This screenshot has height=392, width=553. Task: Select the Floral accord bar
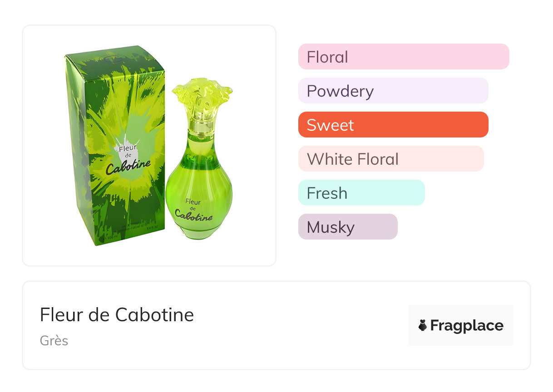click(x=404, y=57)
